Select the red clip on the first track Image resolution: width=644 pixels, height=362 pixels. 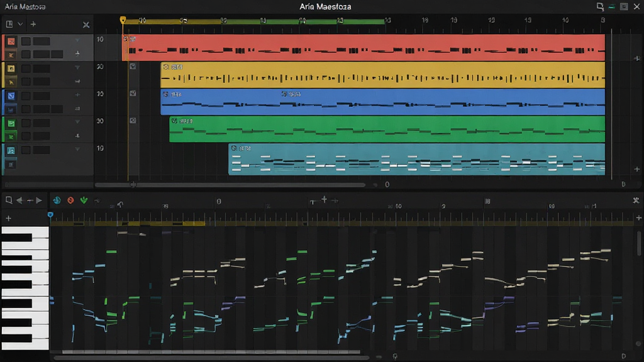tap(364, 48)
